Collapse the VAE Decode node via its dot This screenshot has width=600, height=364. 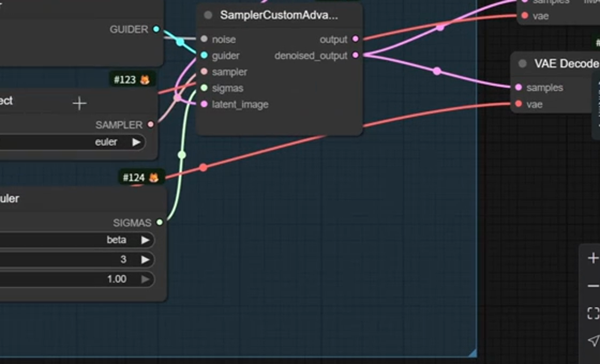(522, 64)
